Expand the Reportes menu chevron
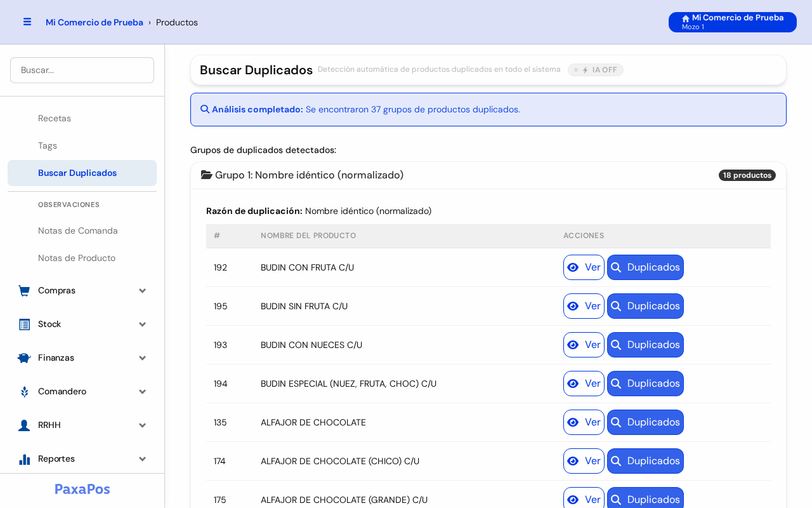This screenshot has height=508, width=812. (143, 459)
